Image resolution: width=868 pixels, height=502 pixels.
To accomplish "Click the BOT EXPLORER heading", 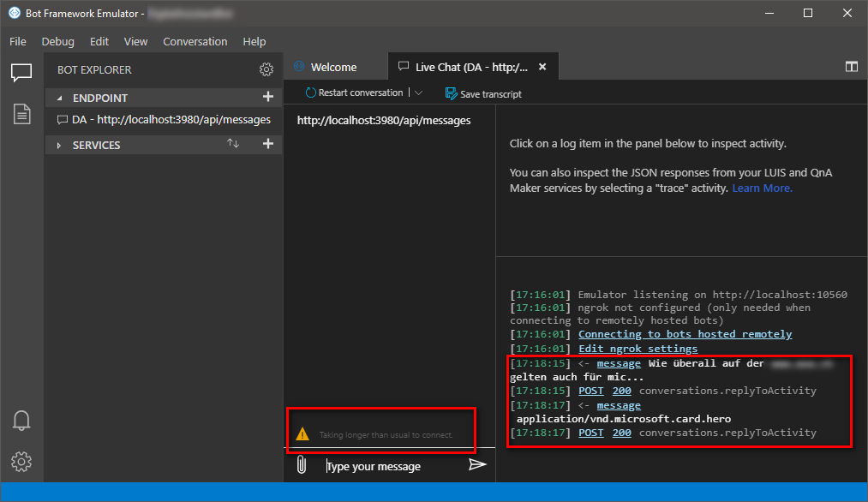I will 94,69.
